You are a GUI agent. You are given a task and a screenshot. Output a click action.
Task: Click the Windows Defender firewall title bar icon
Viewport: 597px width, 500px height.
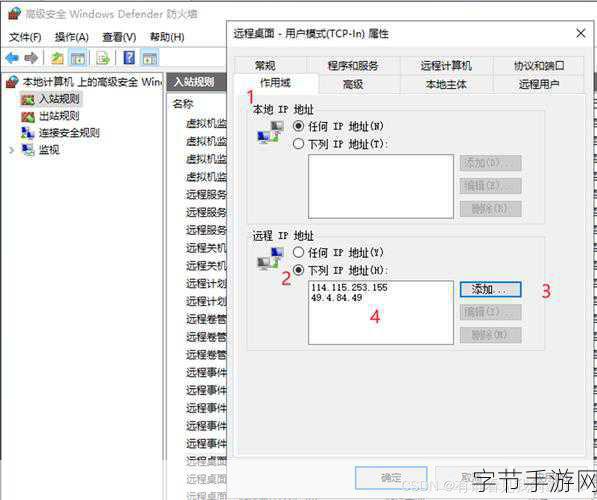pos(14,14)
